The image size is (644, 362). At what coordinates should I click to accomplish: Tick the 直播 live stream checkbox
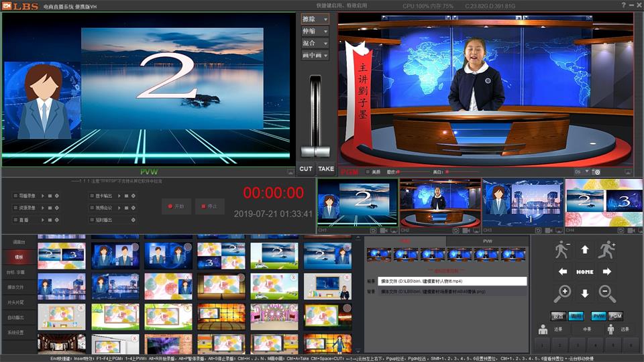coord(15,219)
